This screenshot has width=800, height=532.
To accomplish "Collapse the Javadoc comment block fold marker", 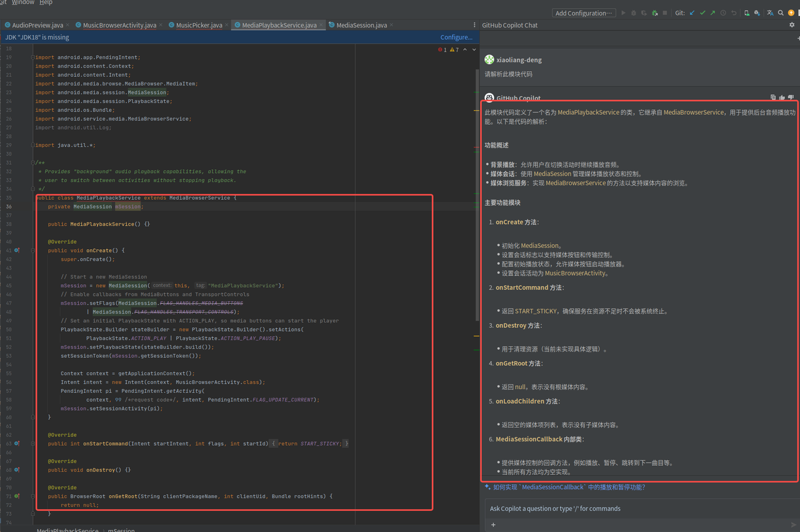I will [33, 162].
